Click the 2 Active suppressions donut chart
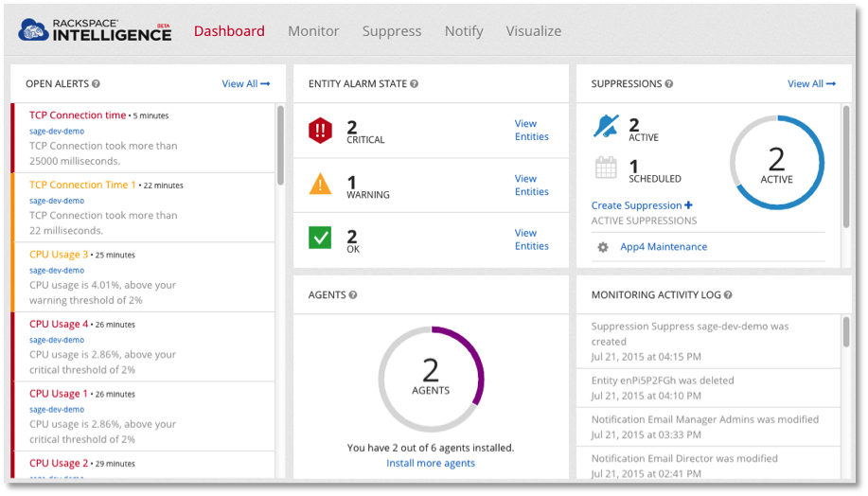The image size is (868, 496). [777, 163]
